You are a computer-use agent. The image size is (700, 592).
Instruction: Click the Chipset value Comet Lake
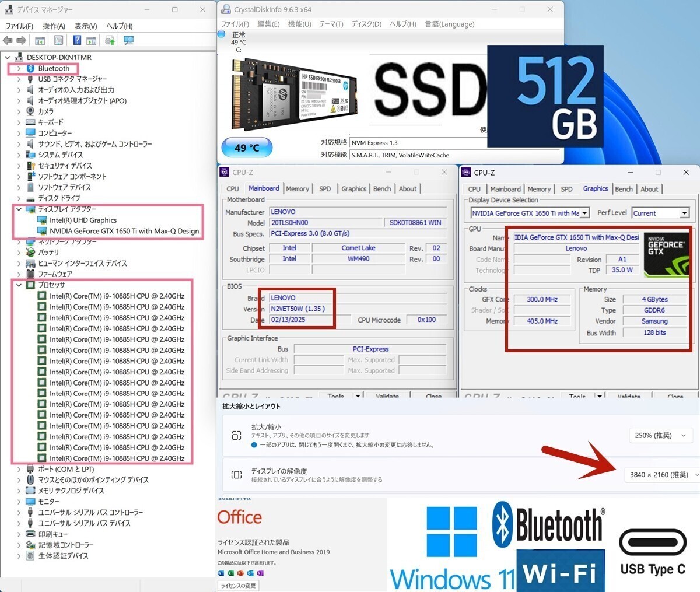tap(358, 248)
